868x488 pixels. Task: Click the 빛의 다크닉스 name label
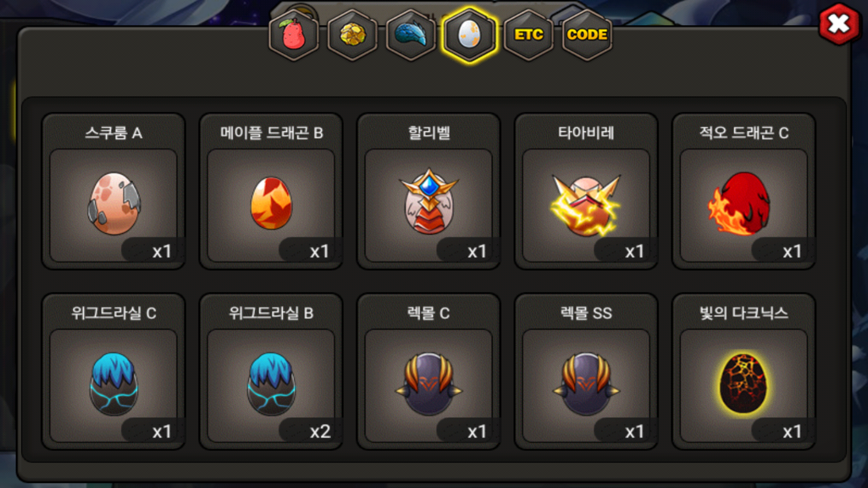point(744,313)
